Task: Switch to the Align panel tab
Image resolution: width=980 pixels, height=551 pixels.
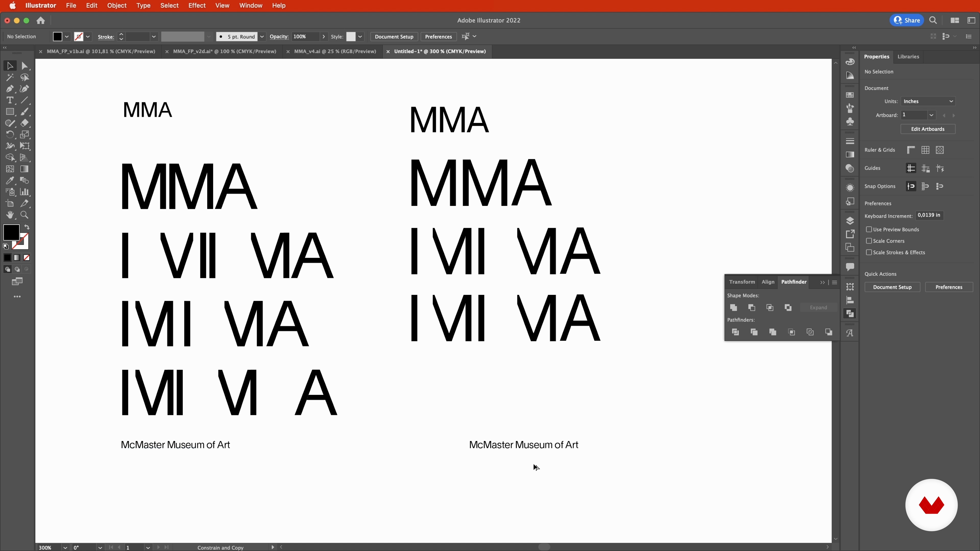Action: click(768, 282)
